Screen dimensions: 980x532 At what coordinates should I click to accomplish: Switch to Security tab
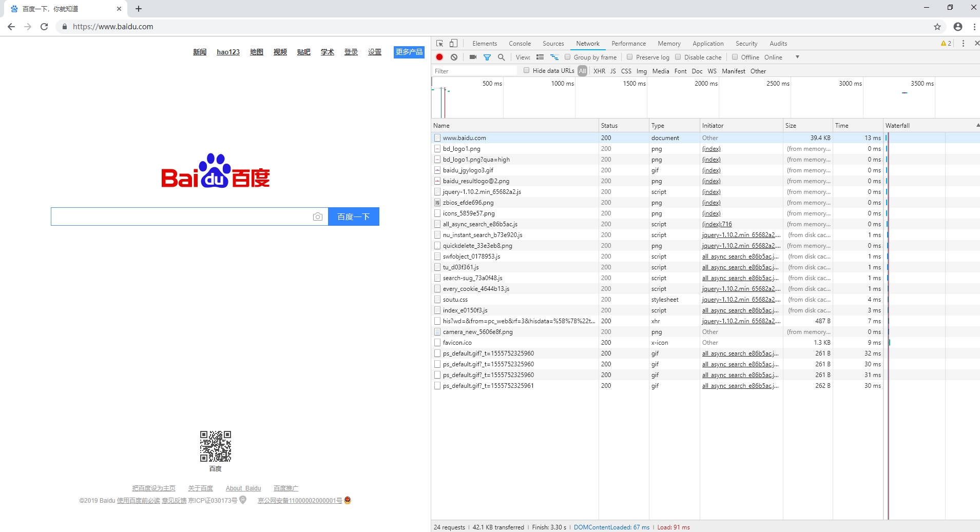[x=746, y=44]
